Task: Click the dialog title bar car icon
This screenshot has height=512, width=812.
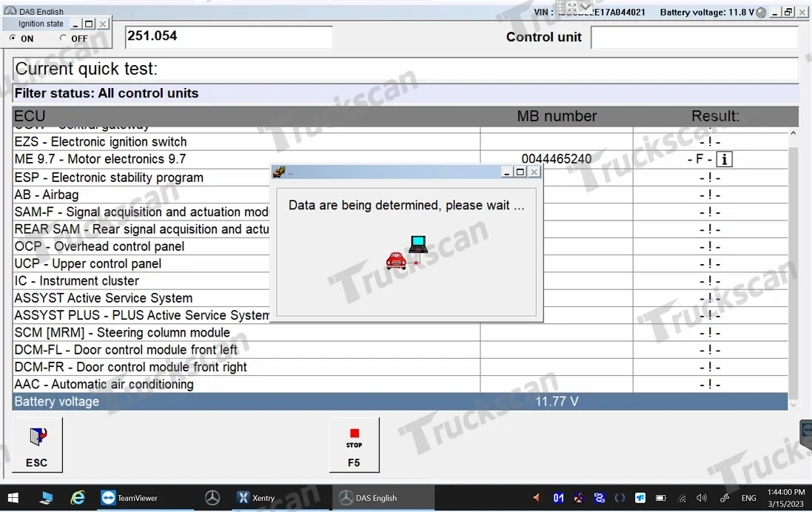Action: pos(279,172)
